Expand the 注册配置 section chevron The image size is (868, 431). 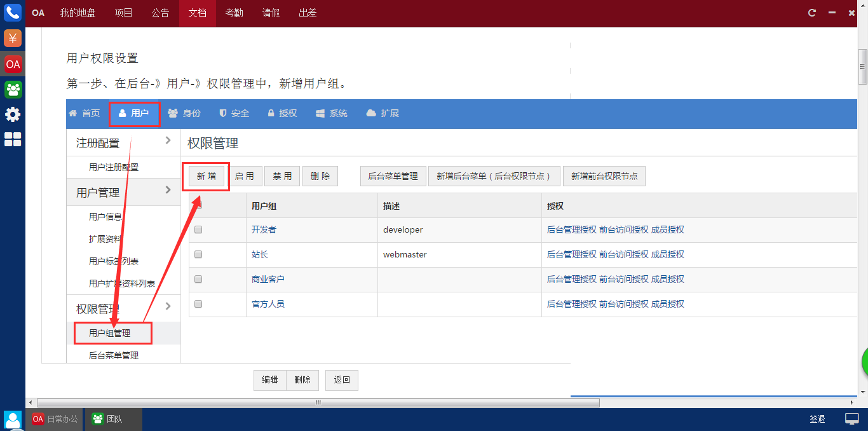pyautogui.click(x=168, y=140)
